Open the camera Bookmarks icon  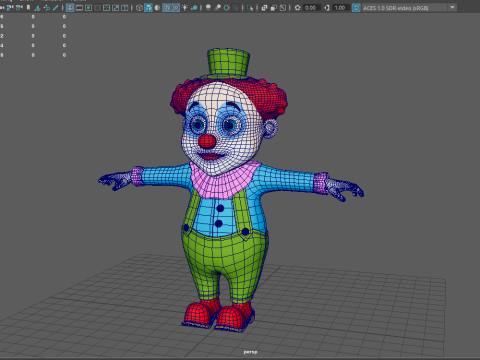[x=28, y=8]
